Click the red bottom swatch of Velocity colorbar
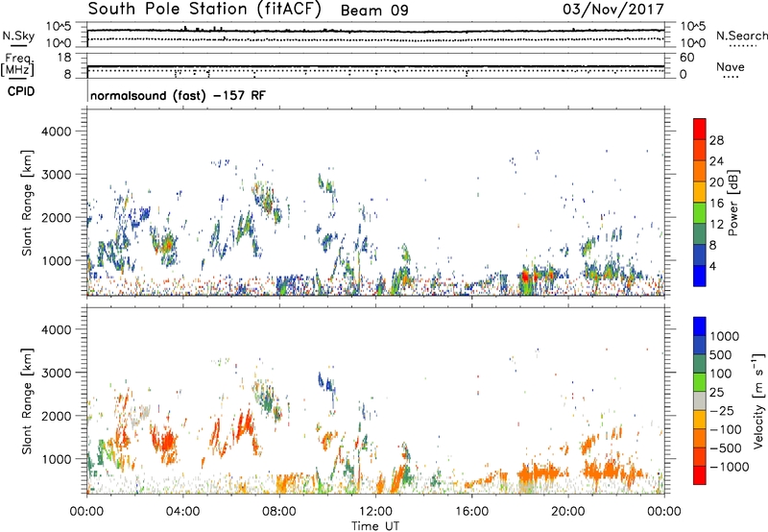The image size is (768, 532). coord(700,475)
